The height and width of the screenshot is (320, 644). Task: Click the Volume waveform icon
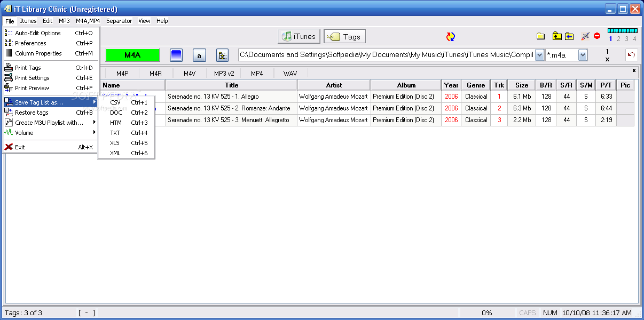pos(9,133)
